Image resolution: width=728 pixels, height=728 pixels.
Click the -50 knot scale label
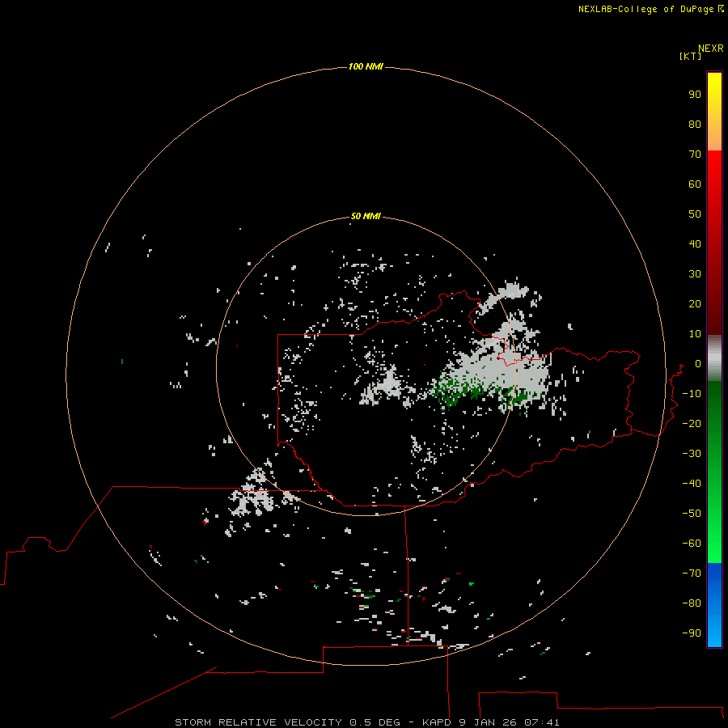coord(692,514)
